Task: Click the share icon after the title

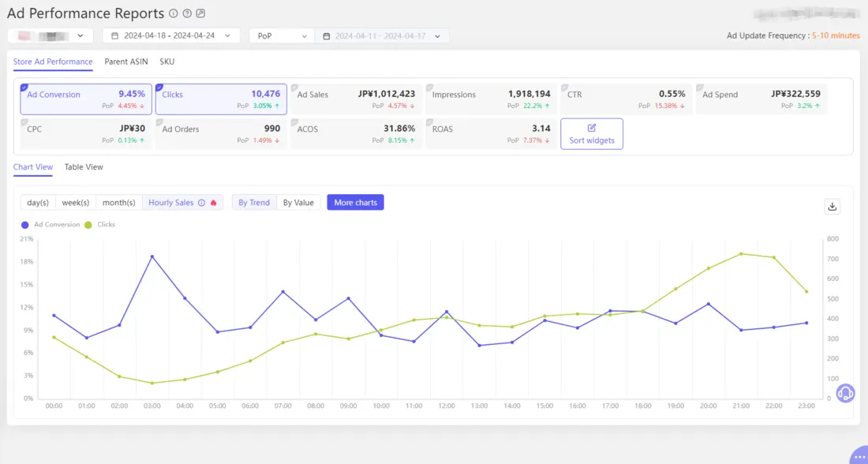Action: coord(200,13)
